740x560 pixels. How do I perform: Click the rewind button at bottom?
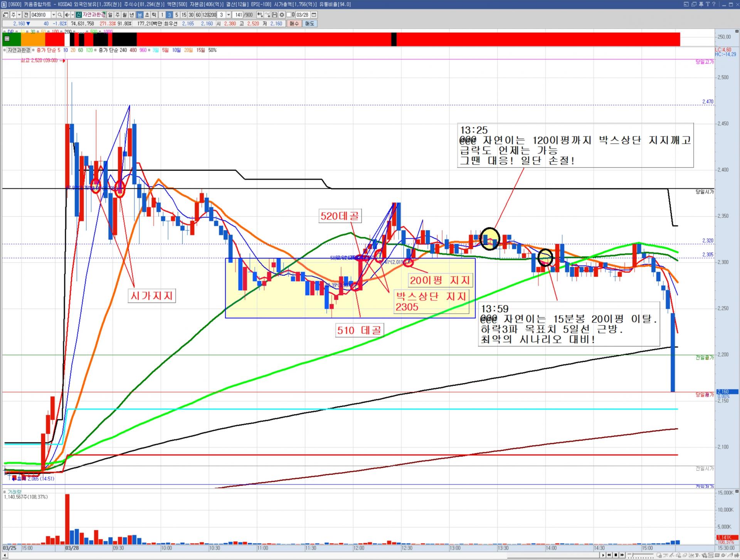[x=609, y=555]
